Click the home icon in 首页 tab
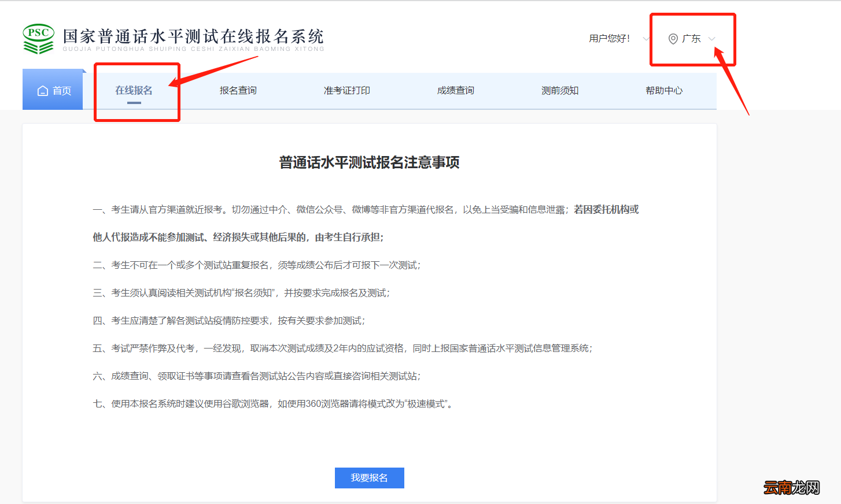The width and height of the screenshot is (841, 504). (43, 91)
